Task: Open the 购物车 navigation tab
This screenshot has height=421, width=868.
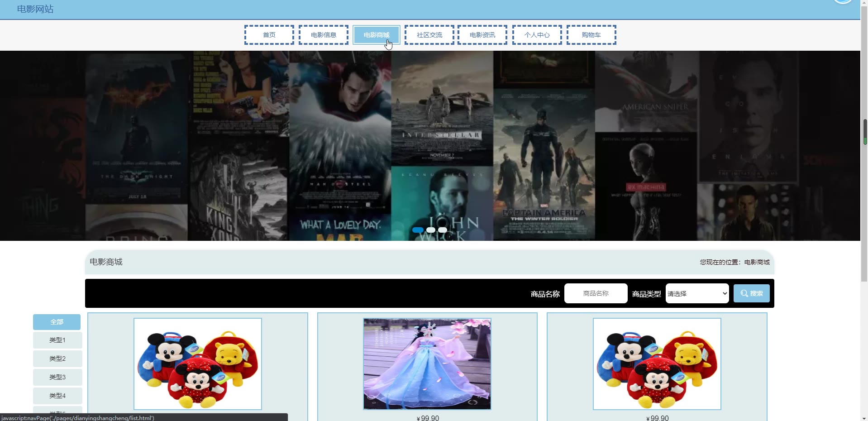Action: pyautogui.click(x=591, y=35)
